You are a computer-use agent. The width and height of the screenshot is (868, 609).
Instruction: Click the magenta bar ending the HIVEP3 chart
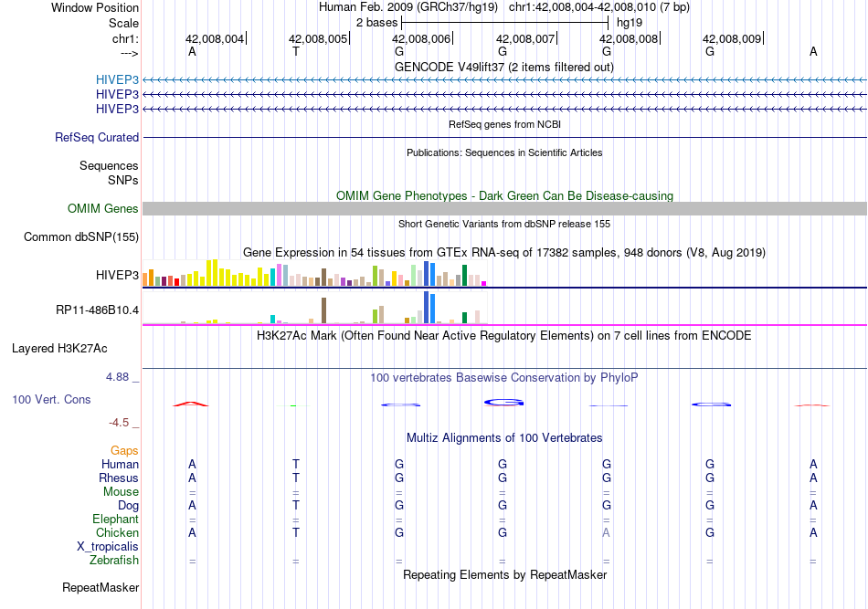click(484, 284)
